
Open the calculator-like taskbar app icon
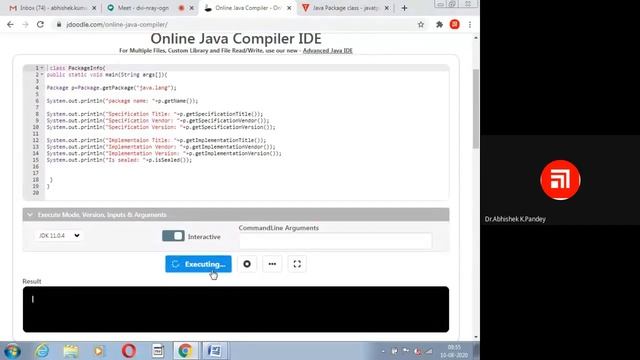[158, 351]
